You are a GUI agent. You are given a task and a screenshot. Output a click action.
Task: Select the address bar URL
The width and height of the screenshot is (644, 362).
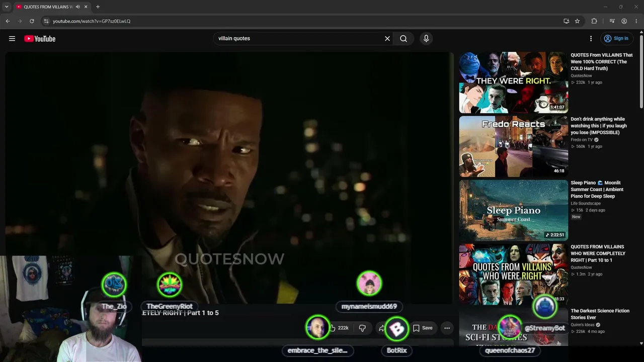(x=92, y=21)
